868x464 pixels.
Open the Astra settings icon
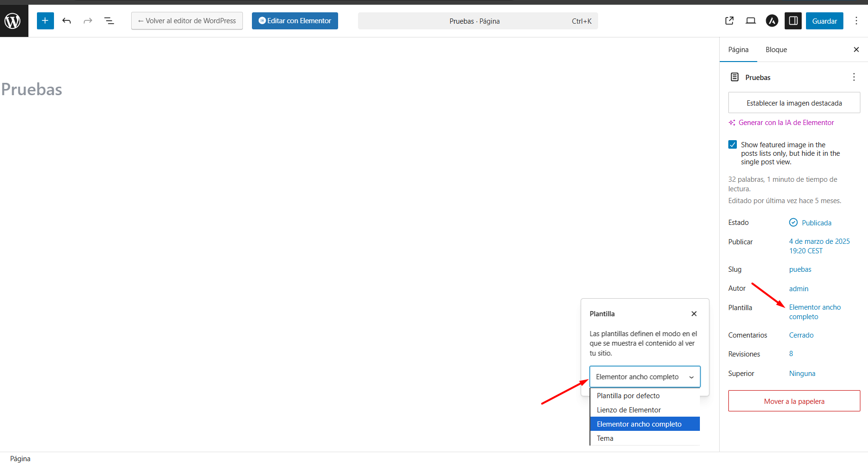(772, 21)
